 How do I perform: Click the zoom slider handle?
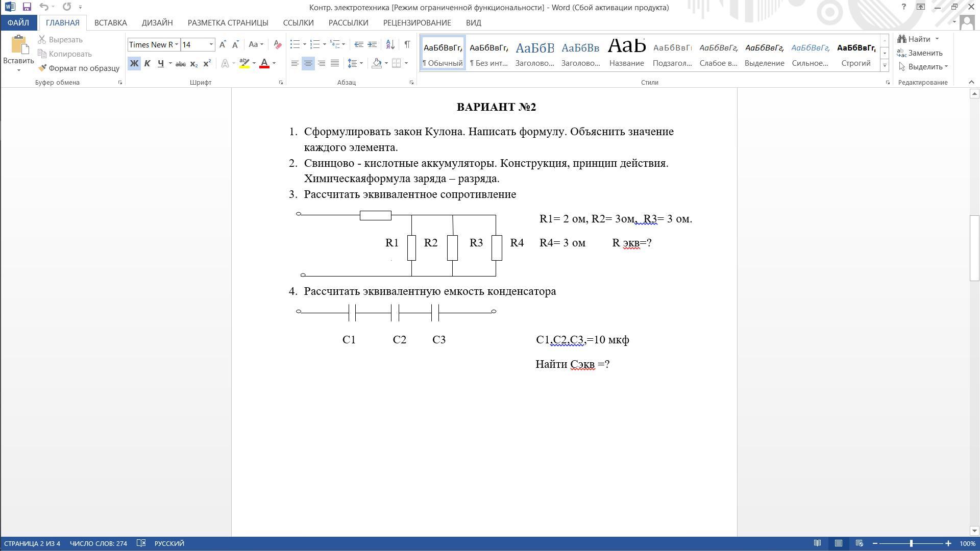point(912,543)
